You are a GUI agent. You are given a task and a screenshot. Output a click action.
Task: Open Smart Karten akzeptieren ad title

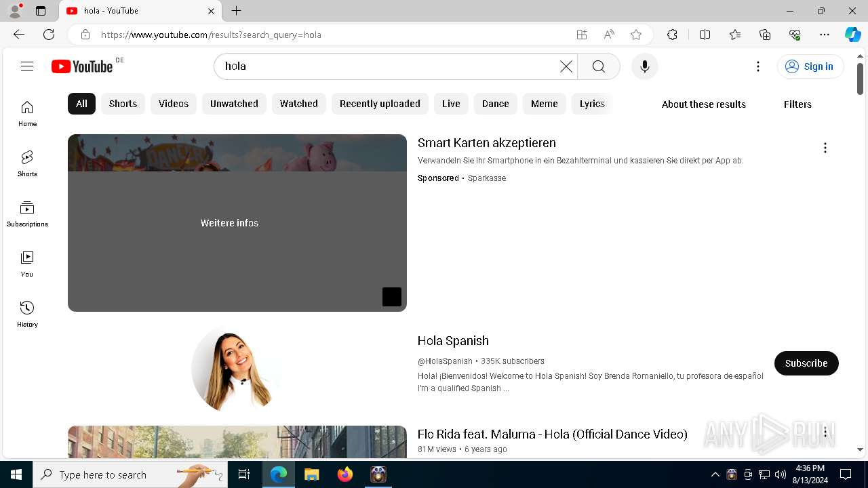pos(487,143)
